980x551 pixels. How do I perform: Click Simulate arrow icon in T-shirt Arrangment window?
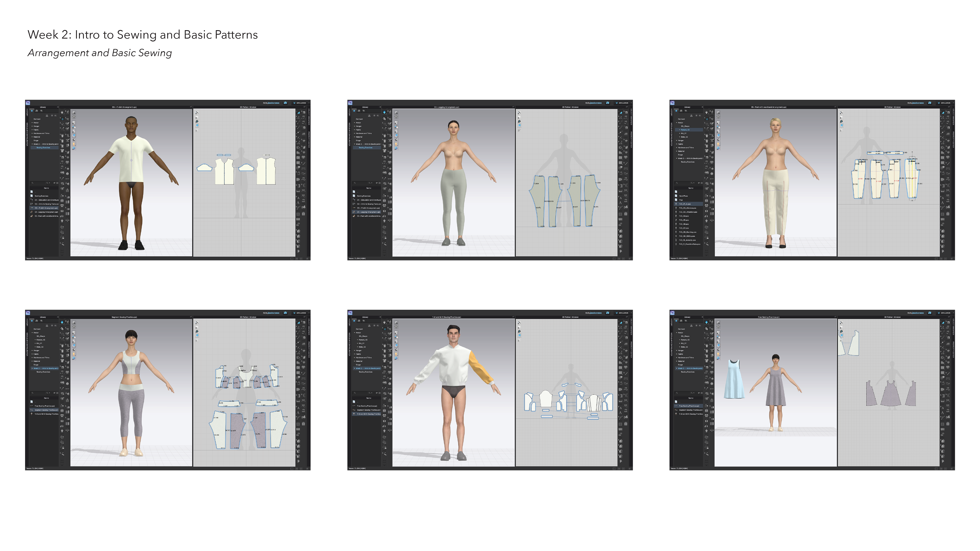[62, 112]
